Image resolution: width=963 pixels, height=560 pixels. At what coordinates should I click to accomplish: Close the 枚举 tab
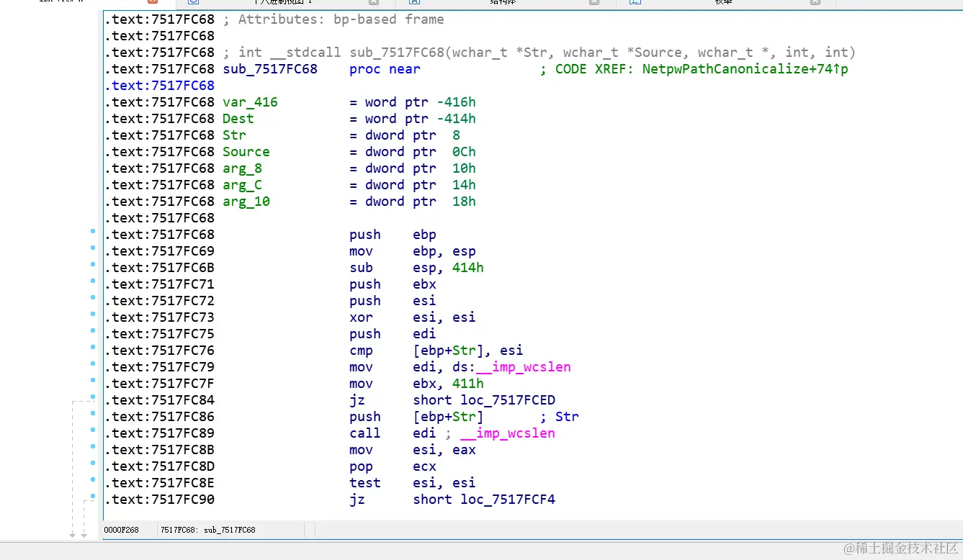[815, 2]
